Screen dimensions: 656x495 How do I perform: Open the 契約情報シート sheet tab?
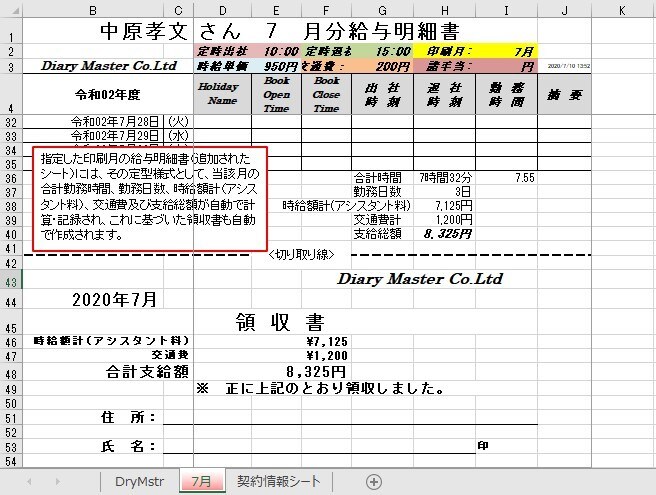279,481
